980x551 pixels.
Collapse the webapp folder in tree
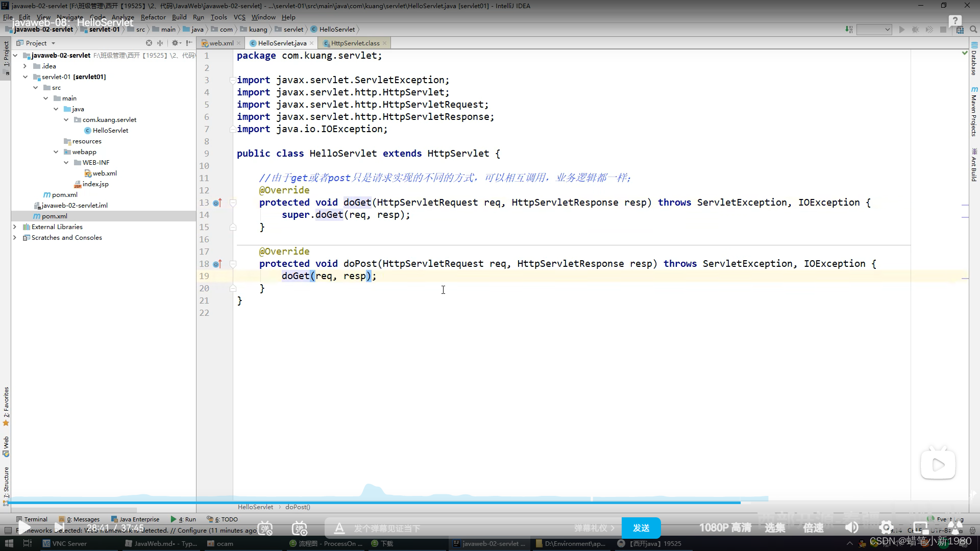tap(56, 152)
